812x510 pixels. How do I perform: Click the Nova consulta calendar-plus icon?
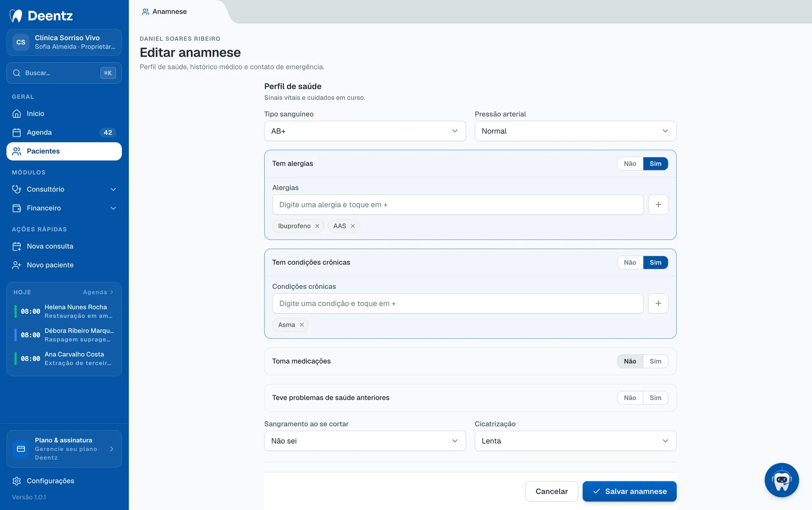(x=17, y=246)
